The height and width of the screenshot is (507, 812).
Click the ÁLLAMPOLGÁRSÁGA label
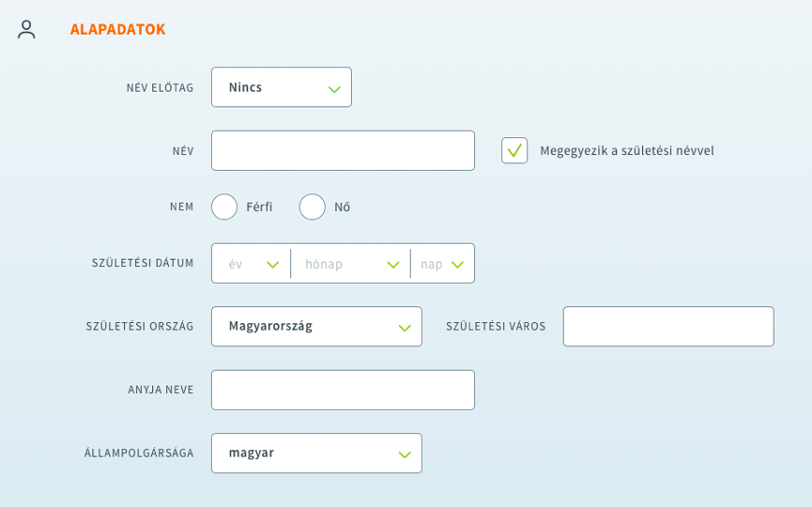click(139, 453)
